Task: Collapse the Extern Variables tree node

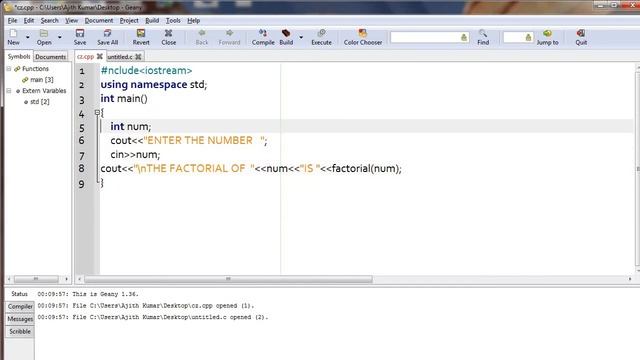Action: (x=9, y=91)
